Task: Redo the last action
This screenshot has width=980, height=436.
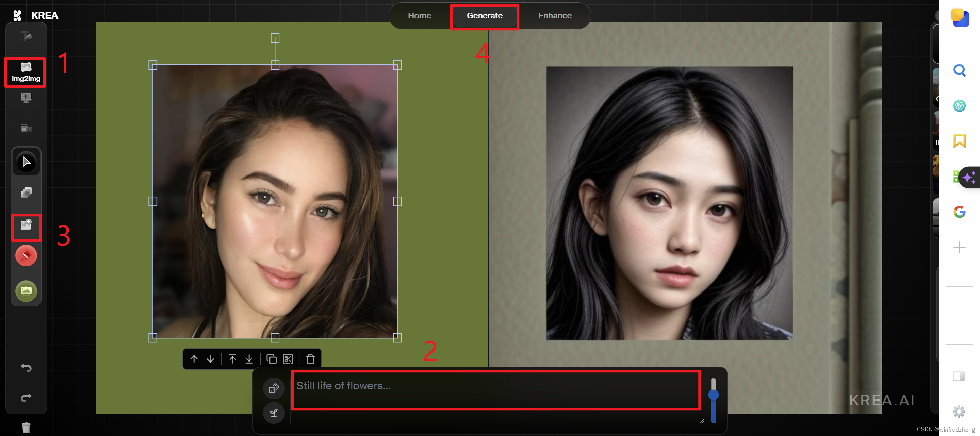Action: 26,397
